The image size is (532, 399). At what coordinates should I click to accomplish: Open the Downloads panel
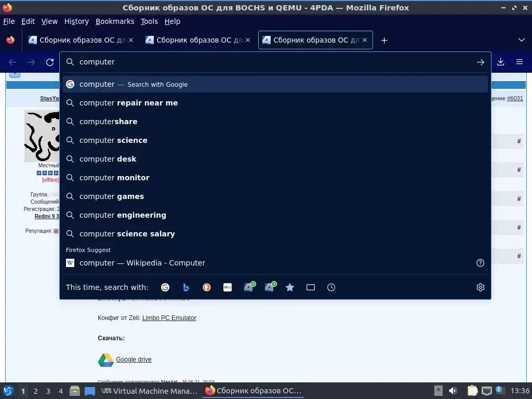pyautogui.click(x=500, y=62)
